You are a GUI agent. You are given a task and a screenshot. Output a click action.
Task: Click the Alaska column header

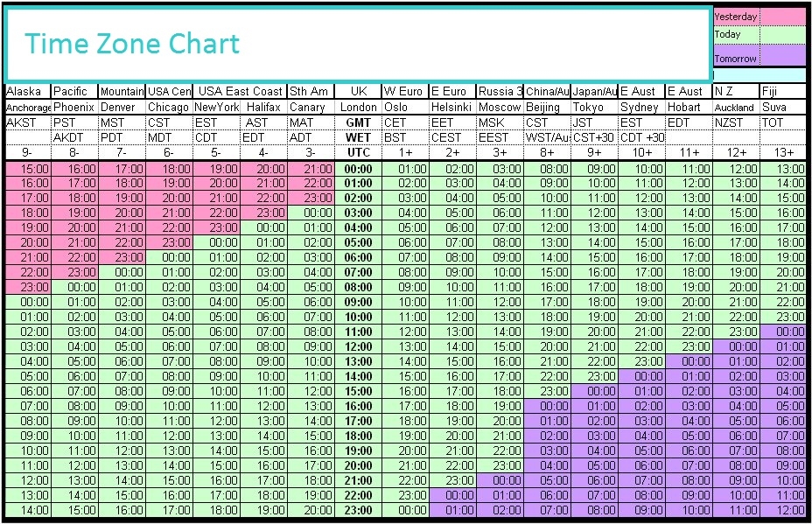[x=24, y=91]
